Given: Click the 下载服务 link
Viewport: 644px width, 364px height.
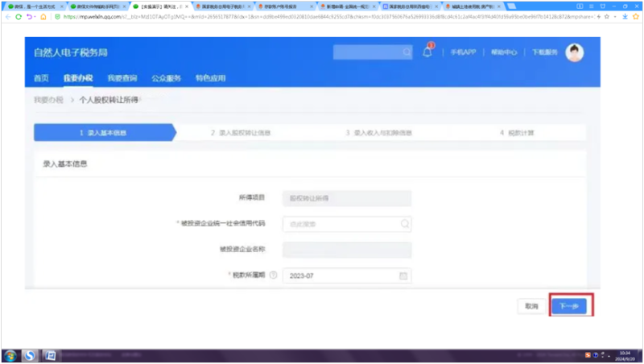Looking at the screenshot, I should [544, 52].
